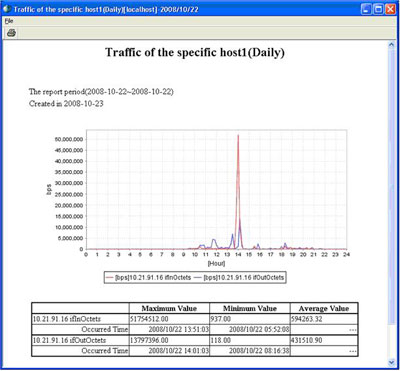Click the globe icon in title bar

pos(6,9)
